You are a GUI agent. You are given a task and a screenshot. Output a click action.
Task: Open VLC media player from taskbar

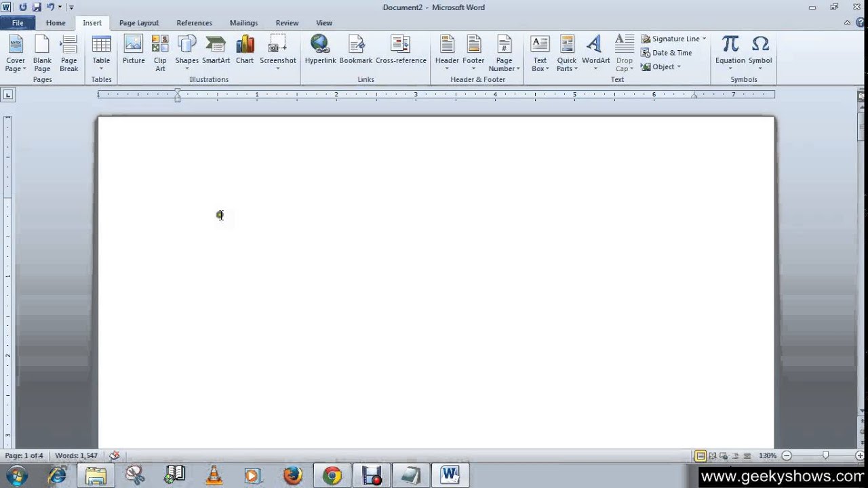pos(214,475)
